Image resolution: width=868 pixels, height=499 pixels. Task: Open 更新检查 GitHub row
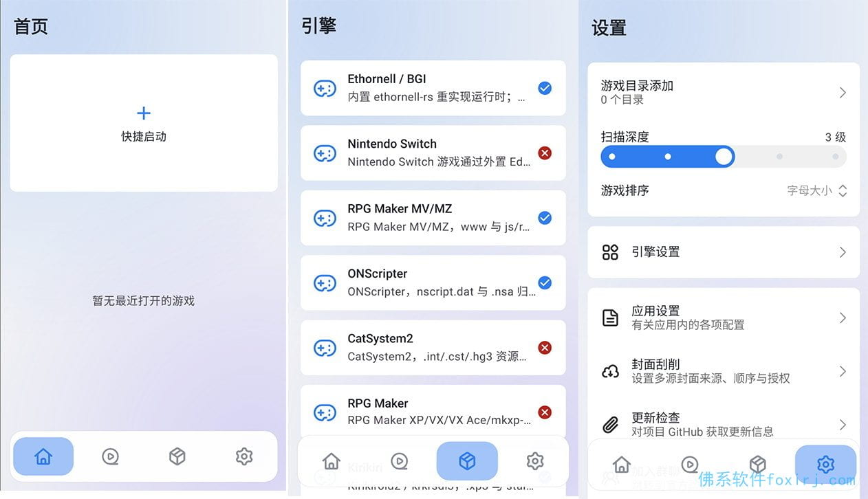pyautogui.click(x=724, y=425)
